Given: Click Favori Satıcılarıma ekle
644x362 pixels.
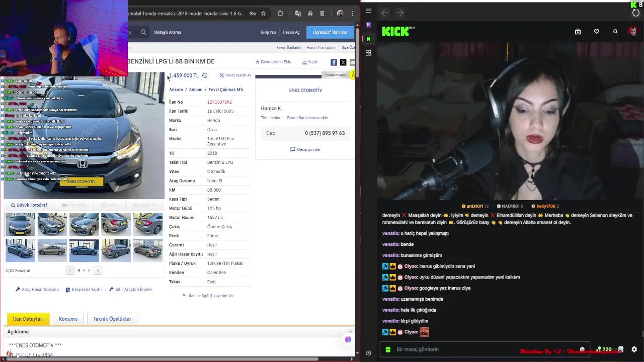Looking at the screenshot, I should click(307, 118).
